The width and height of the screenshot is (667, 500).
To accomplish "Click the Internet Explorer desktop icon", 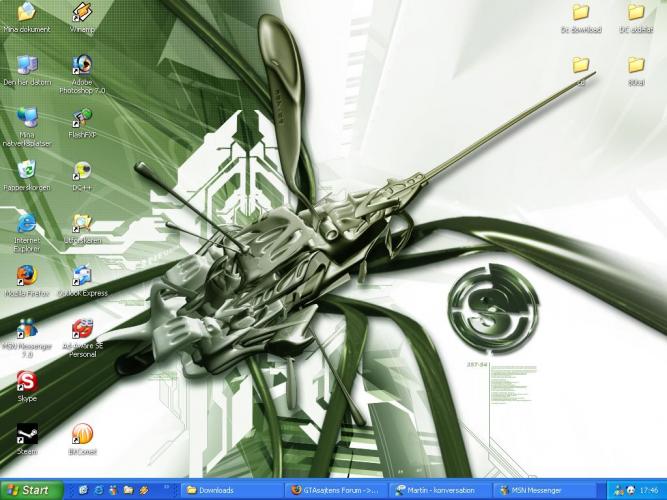I will point(27,224).
